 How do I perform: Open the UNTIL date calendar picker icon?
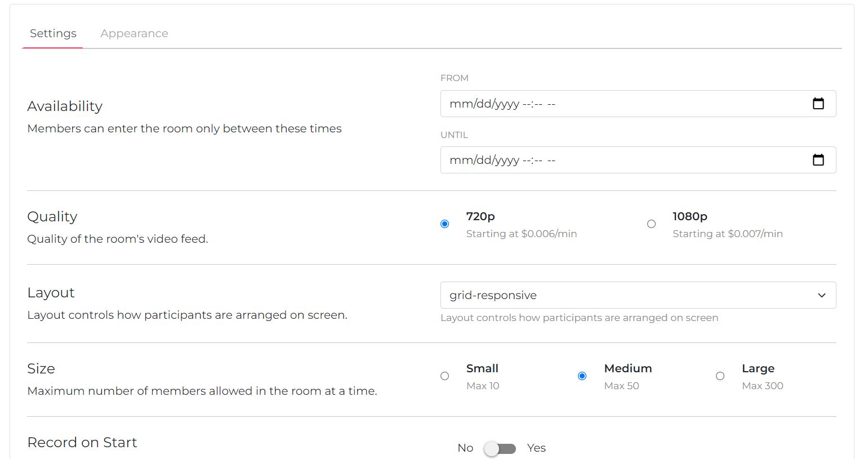click(818, 160)
